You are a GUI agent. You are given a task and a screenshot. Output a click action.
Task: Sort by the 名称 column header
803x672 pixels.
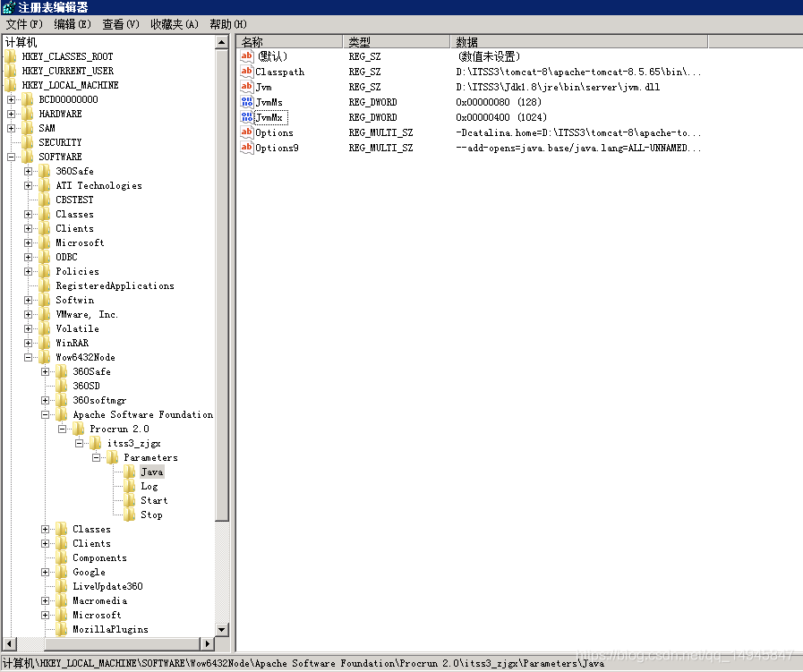(x=289, y=42)
